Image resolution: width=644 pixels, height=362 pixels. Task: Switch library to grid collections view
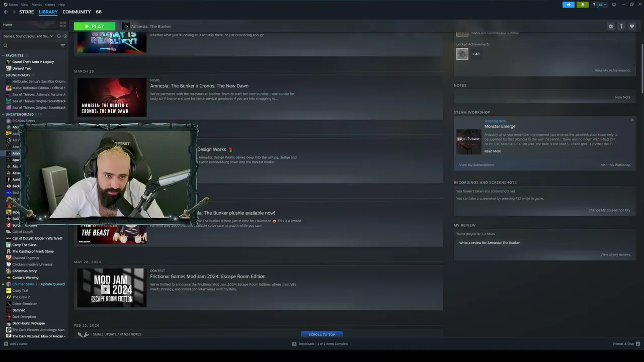click(63, 24)
